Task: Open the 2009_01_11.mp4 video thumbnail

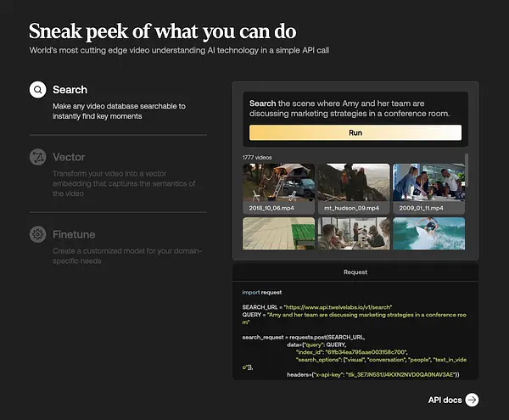Action: tap(428, 188)
